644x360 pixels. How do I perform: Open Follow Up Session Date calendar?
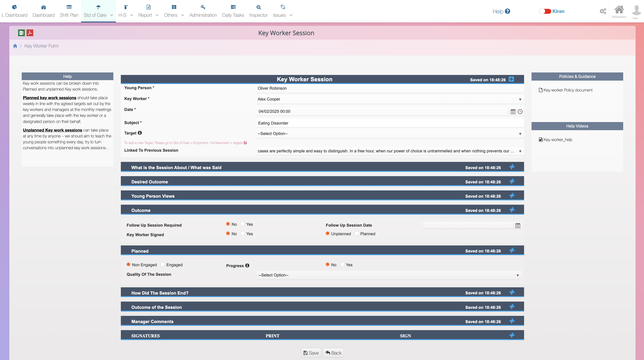[518, 226]
